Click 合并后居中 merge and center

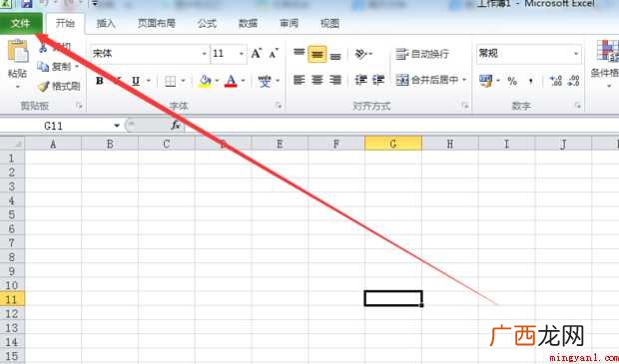pos(427,80)
